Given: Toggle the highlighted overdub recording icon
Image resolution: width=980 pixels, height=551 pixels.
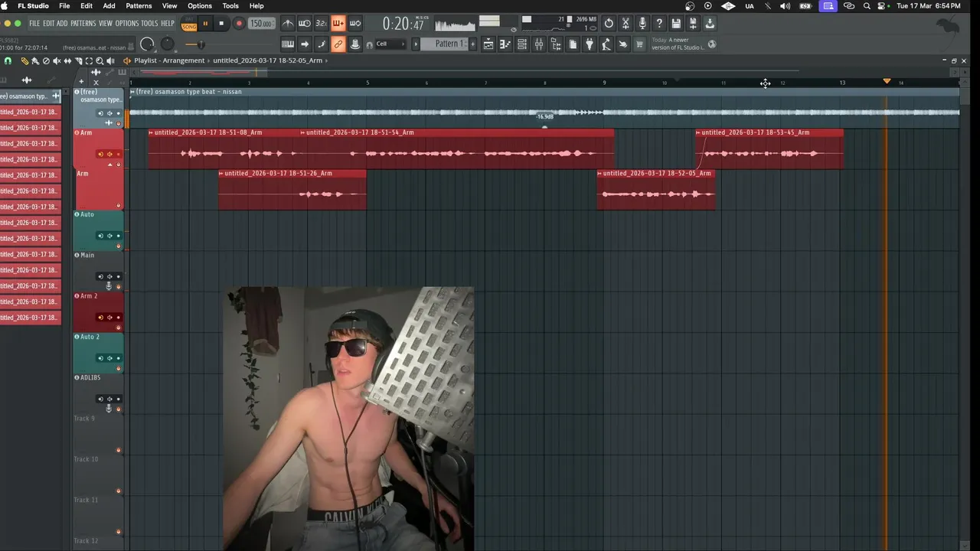Looking at the screenshot, I should (338, 24).
